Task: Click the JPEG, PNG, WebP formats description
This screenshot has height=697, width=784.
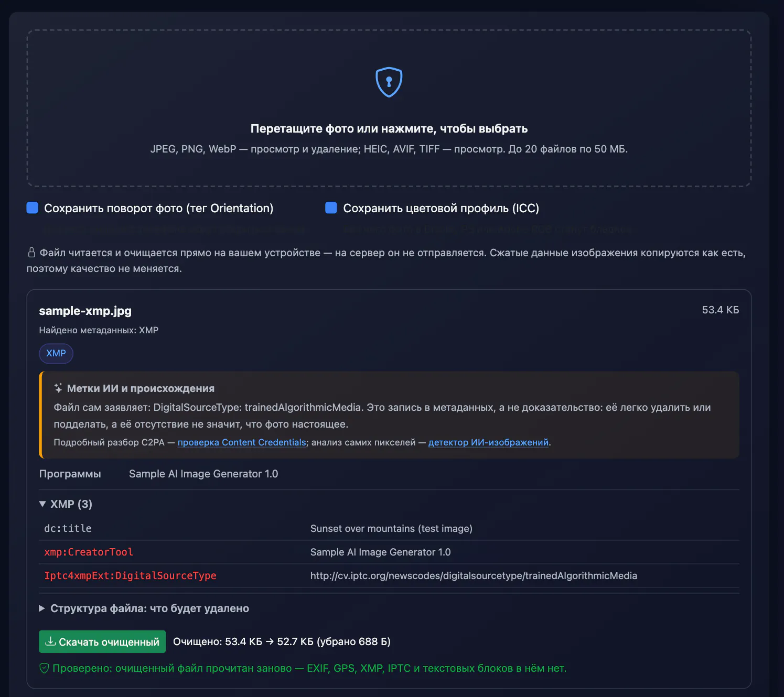Action: coord(389,149)
